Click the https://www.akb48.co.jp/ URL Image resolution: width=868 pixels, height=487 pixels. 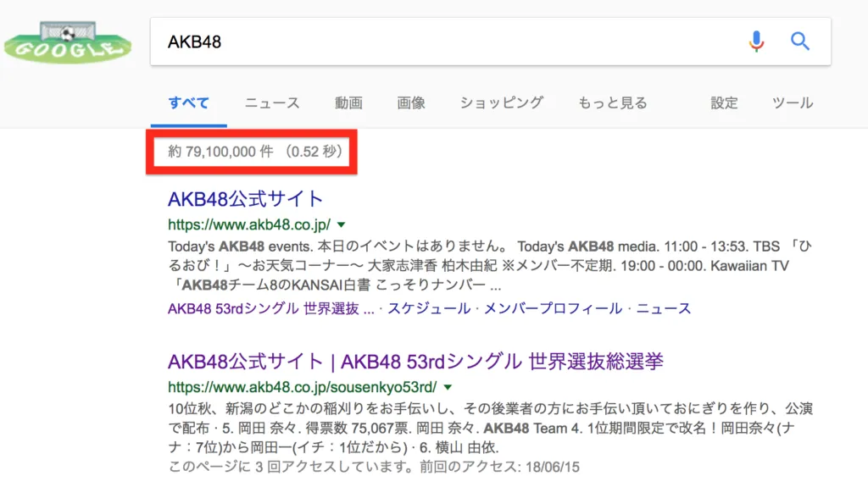pos(249,224)
